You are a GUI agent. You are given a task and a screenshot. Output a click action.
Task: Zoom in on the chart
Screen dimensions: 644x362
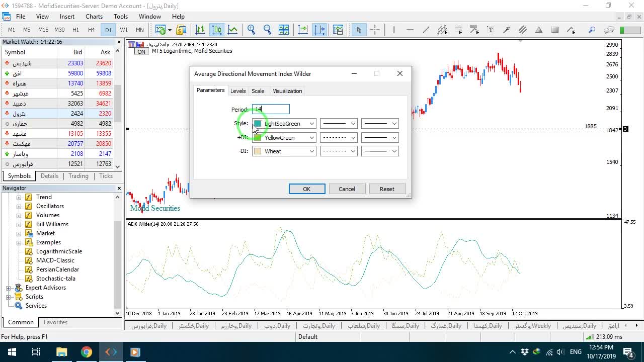[x=251, y=30]
